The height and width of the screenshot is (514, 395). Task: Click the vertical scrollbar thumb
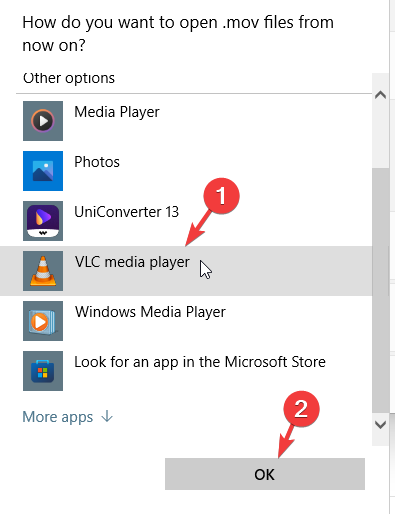click(380, 290)
